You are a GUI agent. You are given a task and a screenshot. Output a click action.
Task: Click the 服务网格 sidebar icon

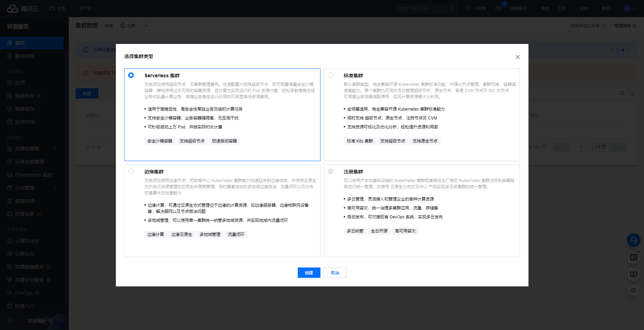point(10,56)
